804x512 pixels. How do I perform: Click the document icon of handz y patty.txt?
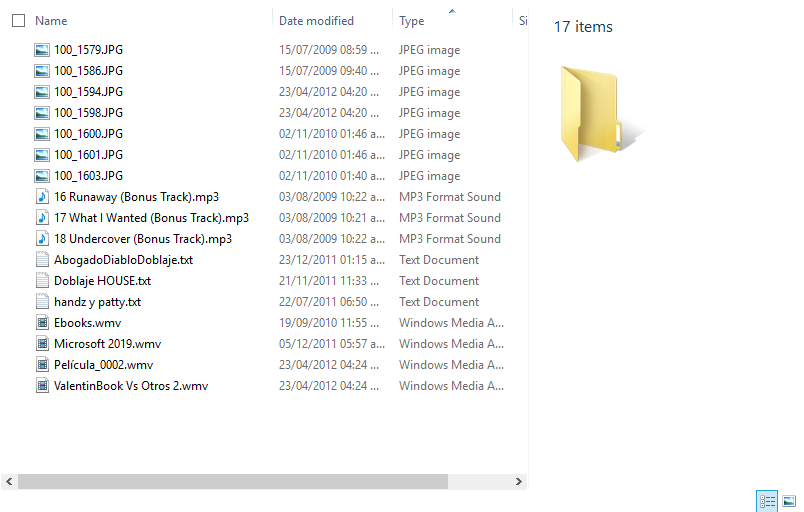[x=42, y=302]
